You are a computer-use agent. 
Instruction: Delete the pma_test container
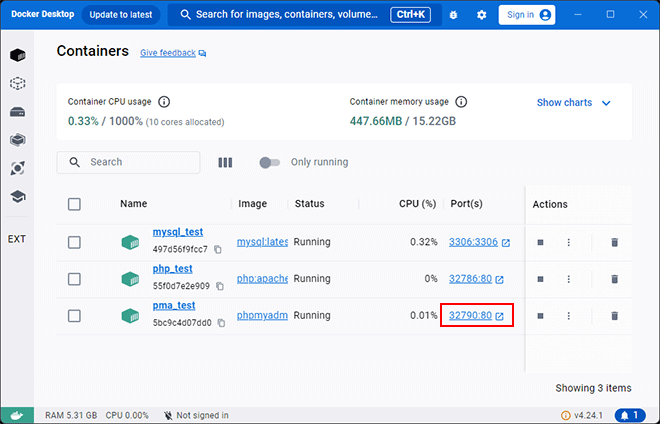(x=615, y=316)
